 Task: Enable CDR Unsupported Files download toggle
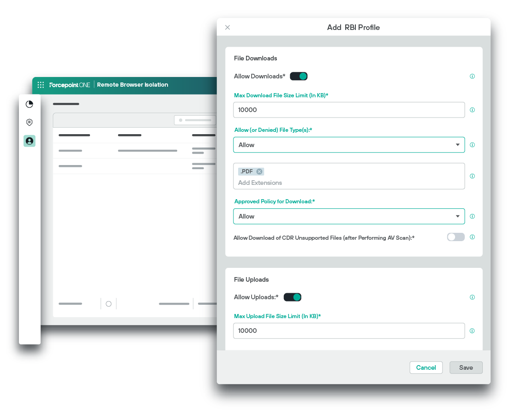click(x=456, y=237)
